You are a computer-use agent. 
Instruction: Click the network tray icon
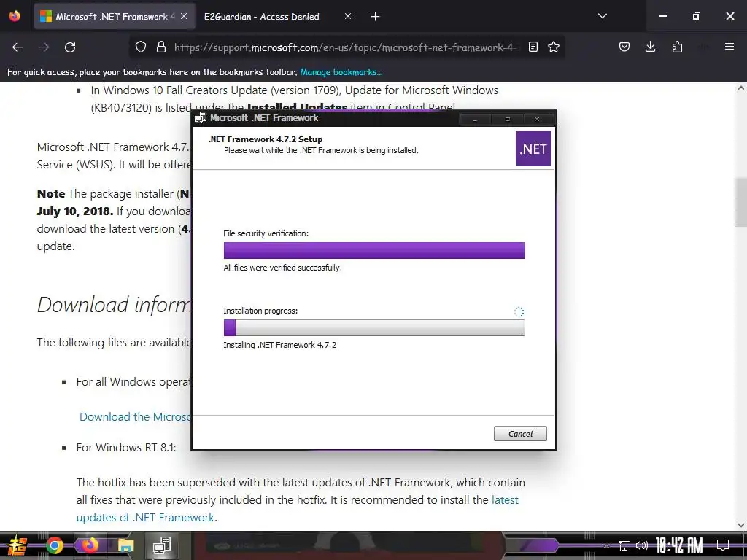tap(624, 545)
